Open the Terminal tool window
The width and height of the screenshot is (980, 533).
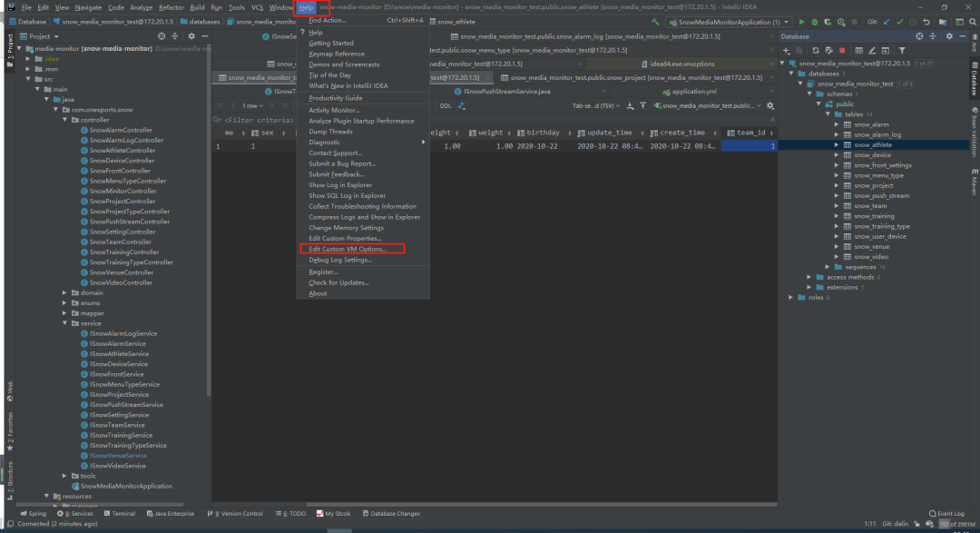click(x=119, y=514)
